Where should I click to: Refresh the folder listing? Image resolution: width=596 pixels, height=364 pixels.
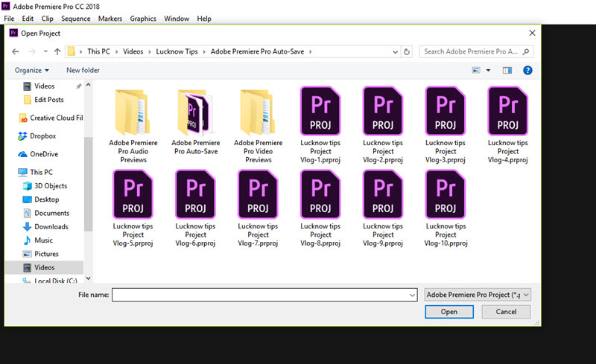407,51
